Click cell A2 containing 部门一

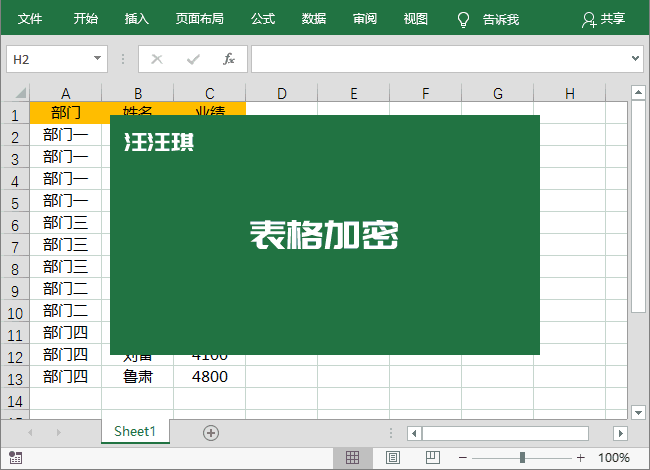click(65, 135)
